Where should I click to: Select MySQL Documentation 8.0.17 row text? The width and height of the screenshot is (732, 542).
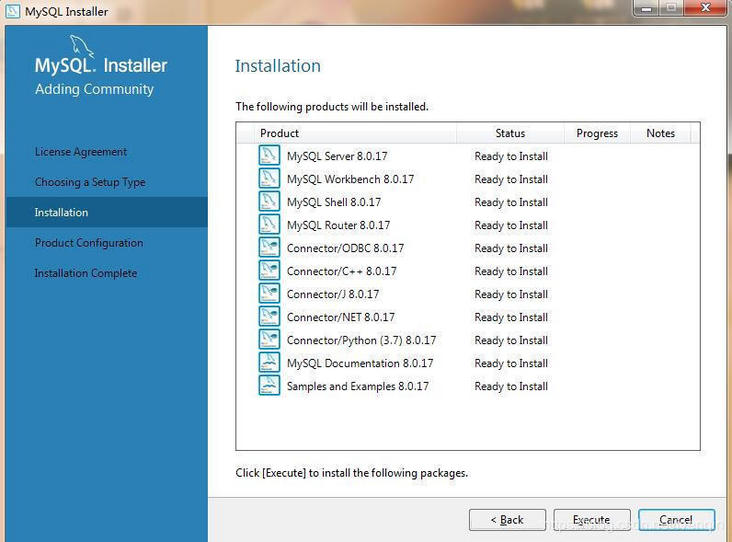click(360, 363)
